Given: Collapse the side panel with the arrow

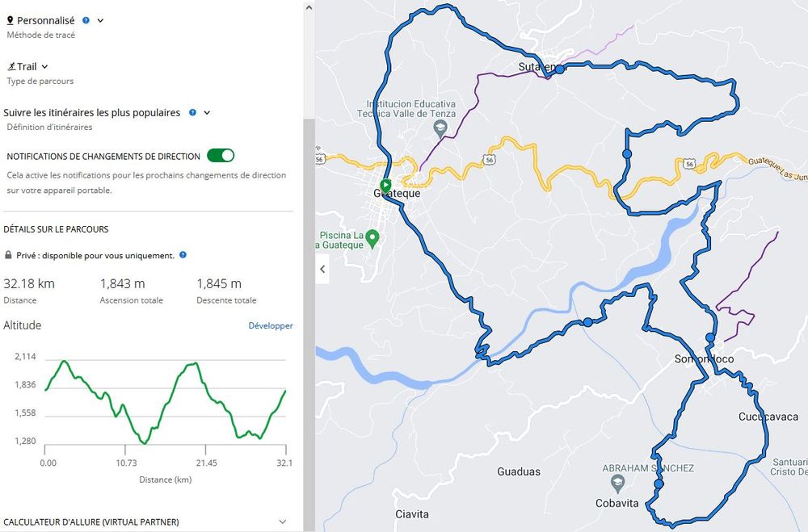Looking at the screenshot, I should point(322,269).
